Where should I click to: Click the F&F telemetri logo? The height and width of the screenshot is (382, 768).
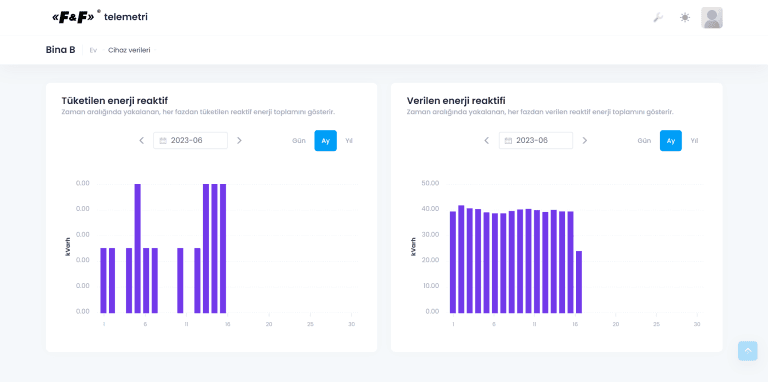99,17
